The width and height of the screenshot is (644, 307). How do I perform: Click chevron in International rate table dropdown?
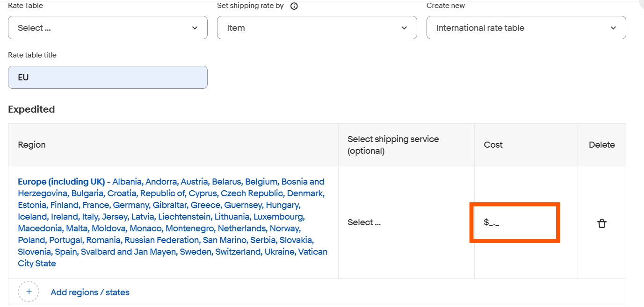pyautogui.click(x=614, y=28)
